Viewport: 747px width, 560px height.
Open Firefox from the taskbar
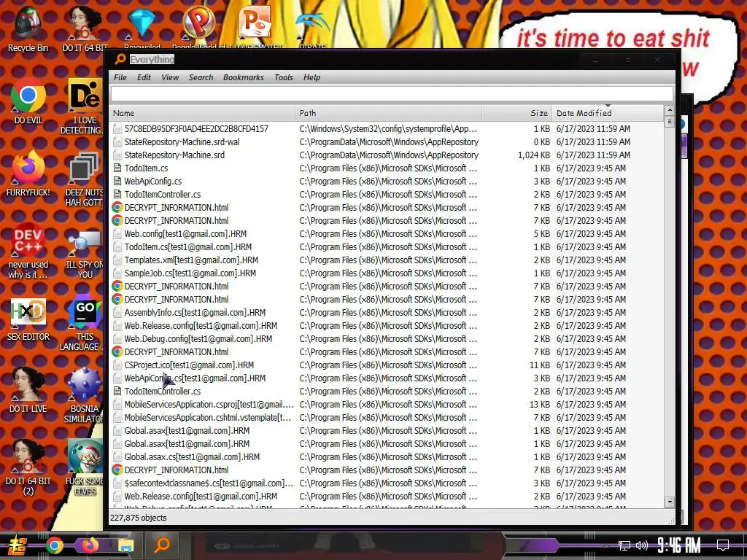(x=90, y=545)
